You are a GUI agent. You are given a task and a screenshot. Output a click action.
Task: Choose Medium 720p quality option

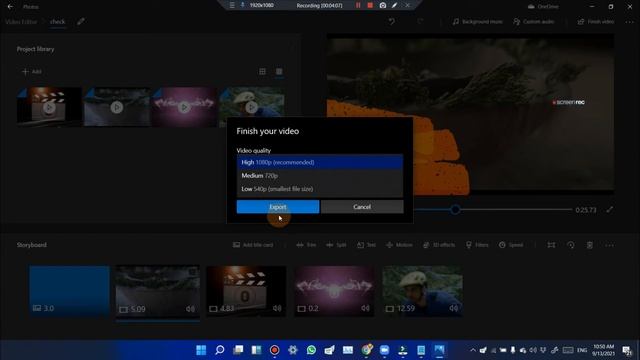[x=320, y=176]
